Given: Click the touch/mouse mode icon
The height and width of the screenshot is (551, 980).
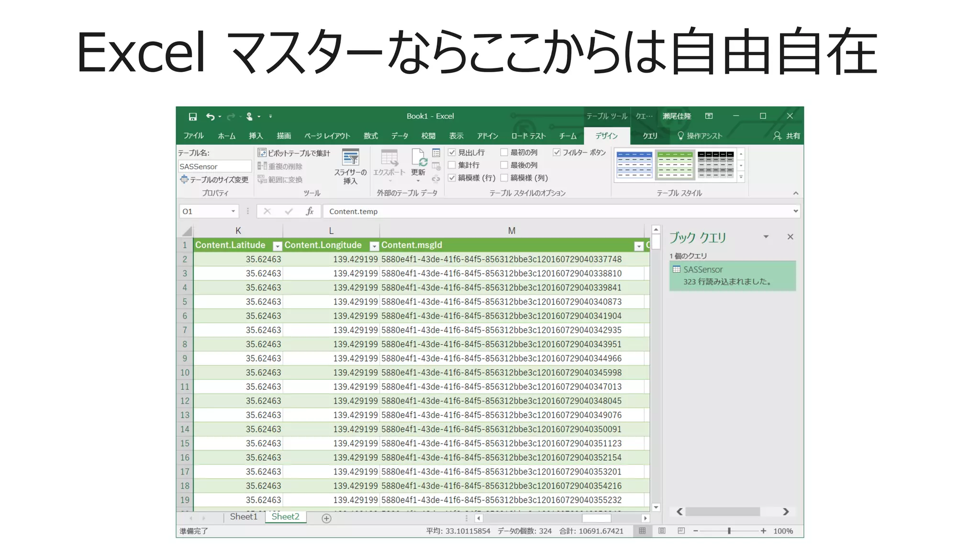Looking at the screenshot, I should point(249,117).
